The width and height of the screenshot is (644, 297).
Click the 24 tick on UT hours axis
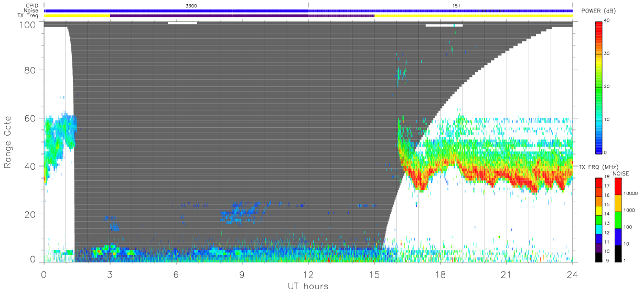[572, 274]
